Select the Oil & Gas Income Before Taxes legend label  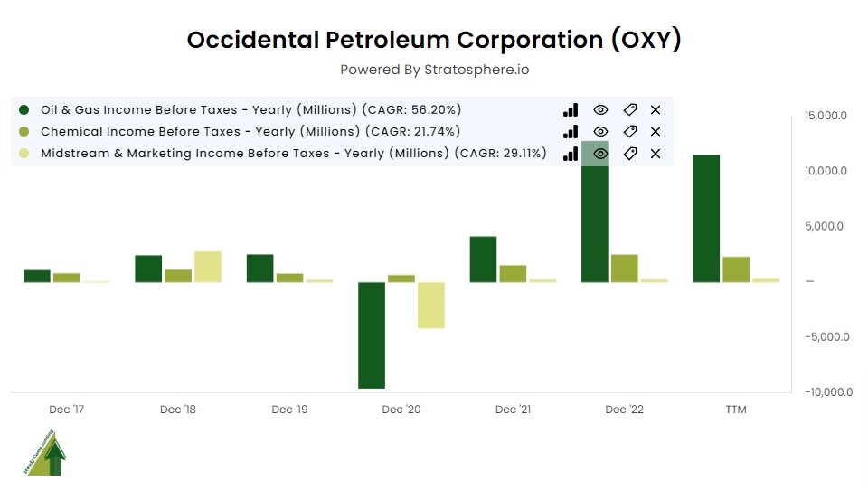tap(250, 109)
